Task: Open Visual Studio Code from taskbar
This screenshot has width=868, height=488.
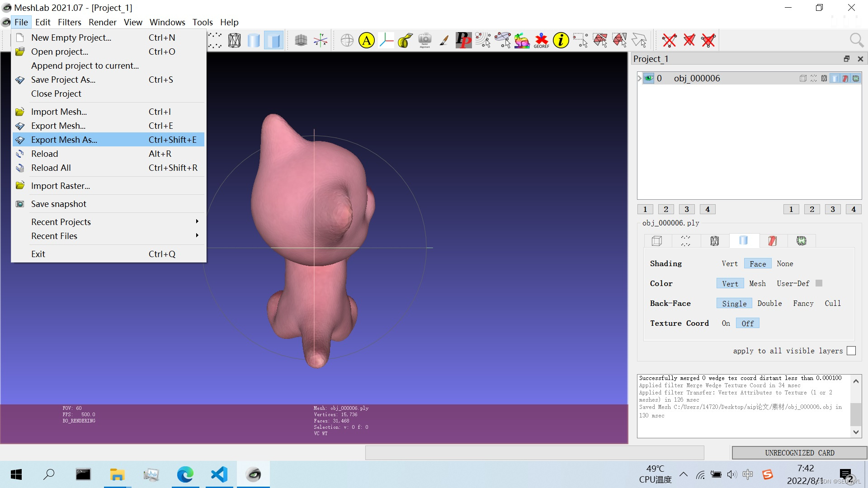Action: point(219,474)
